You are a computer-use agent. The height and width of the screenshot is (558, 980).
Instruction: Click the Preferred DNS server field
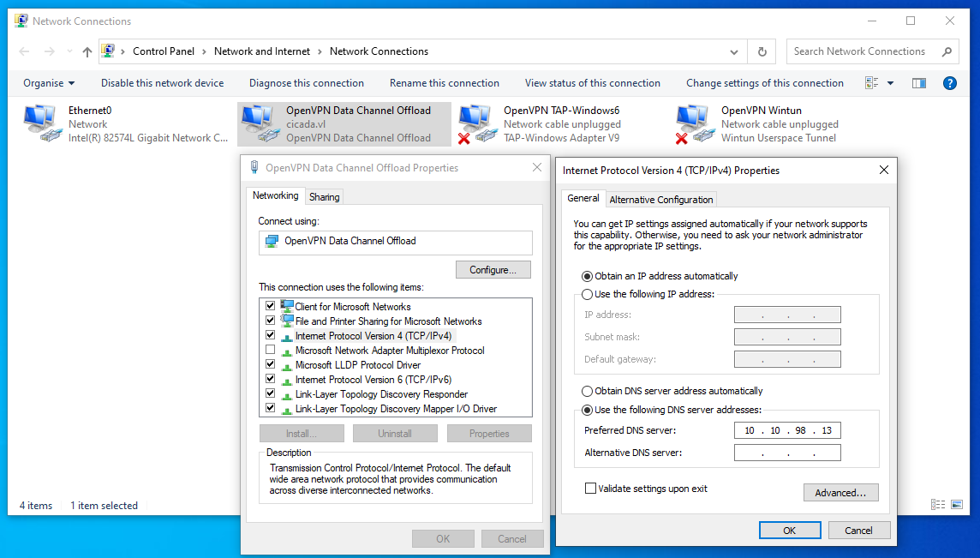[787, 430]
